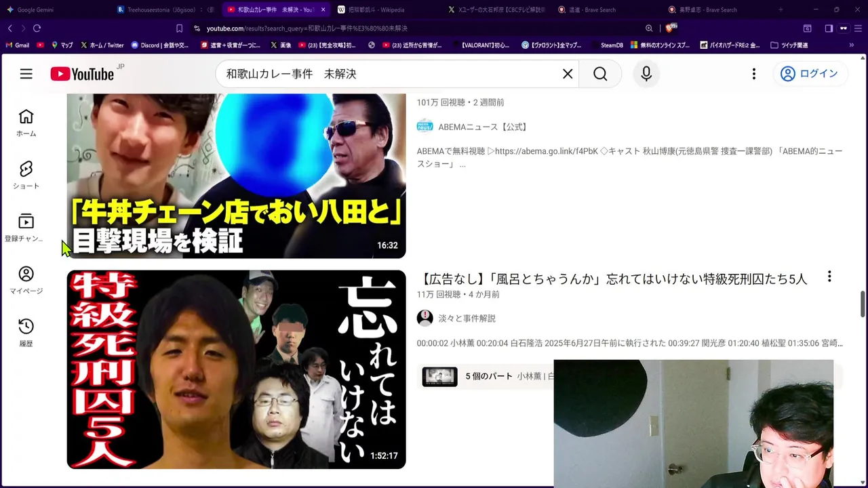Open マイページ in the sidebar
The image size is (868, 488).
[x=26, y=281]
